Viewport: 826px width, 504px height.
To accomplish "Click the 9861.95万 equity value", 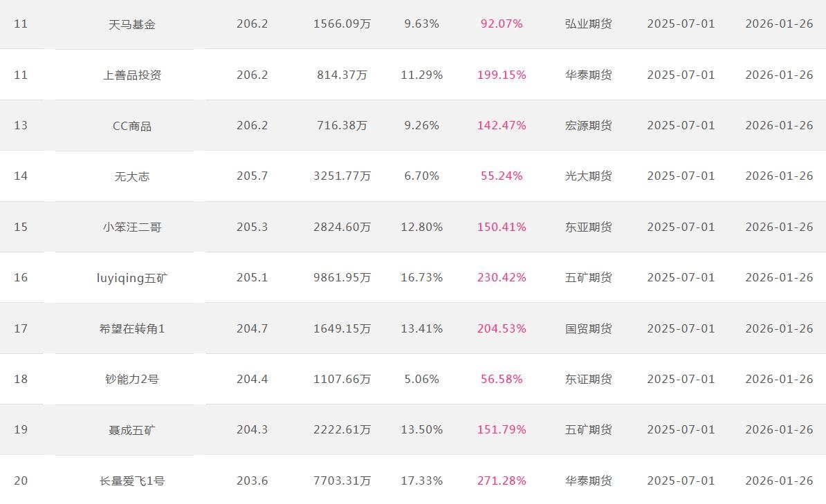I will (x=342, y=278).
